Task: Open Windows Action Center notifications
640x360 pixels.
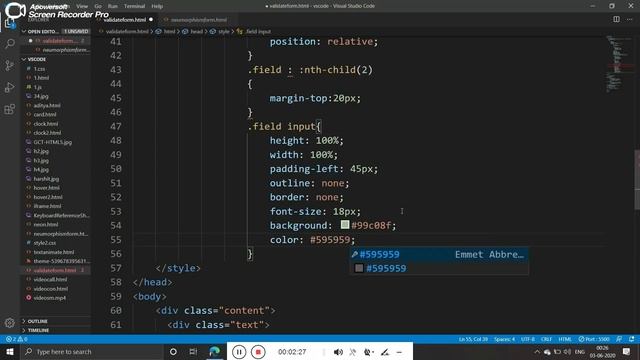Action: [627, 352]
